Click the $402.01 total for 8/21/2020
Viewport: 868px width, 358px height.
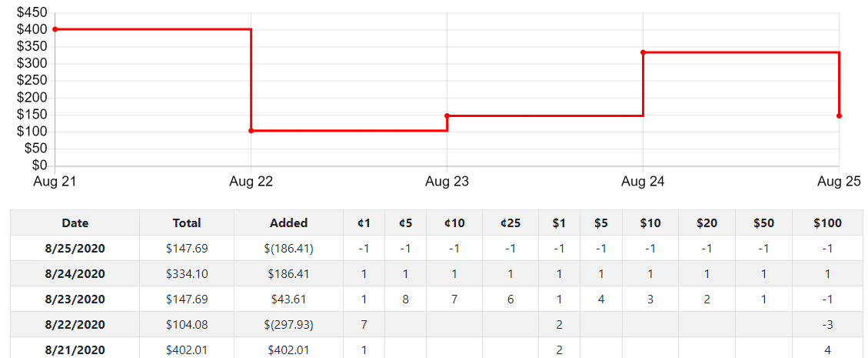[x=187, y=350]
